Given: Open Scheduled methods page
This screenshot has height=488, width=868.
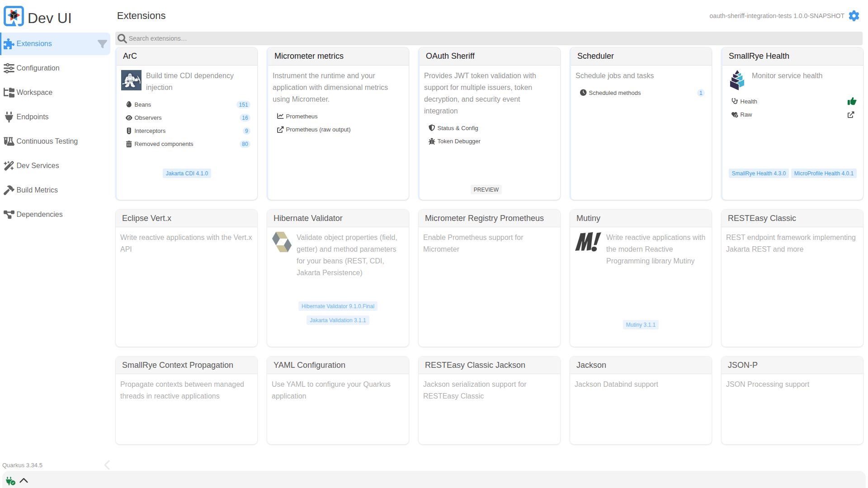Looking at the screenshot, I should (x=614, y=93).
